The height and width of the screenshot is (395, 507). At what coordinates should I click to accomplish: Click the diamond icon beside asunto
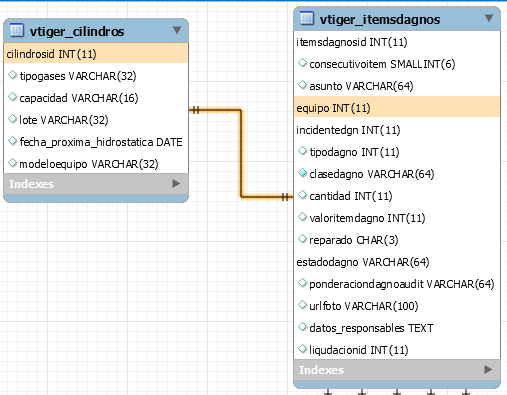tap(302, 85)
